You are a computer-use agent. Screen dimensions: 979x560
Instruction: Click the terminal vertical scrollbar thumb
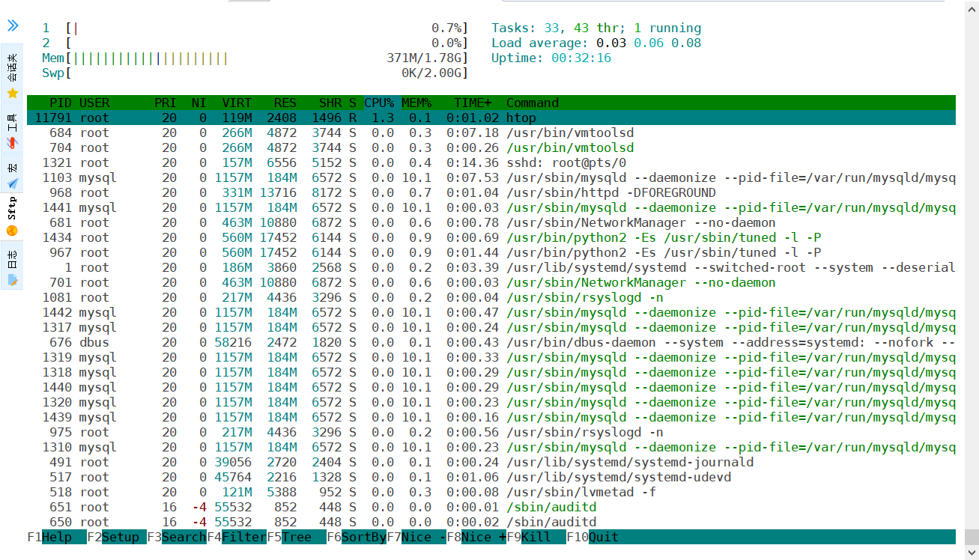(x=972, y=537)
